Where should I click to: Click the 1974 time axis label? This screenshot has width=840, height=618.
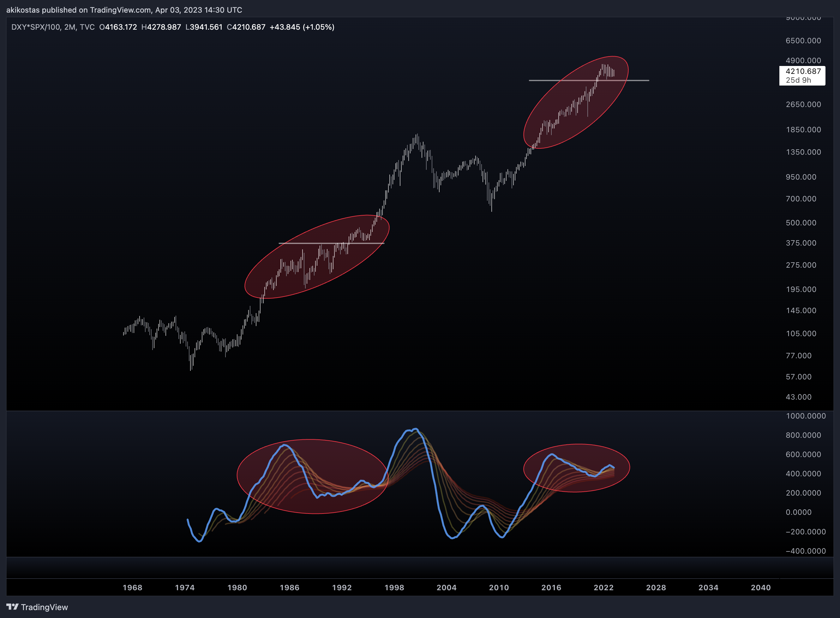(185, 587)
